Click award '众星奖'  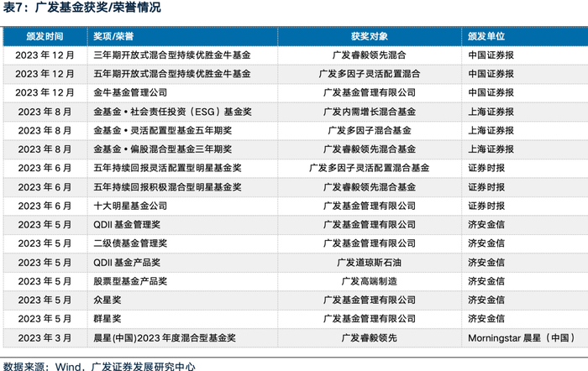[108, 300]
